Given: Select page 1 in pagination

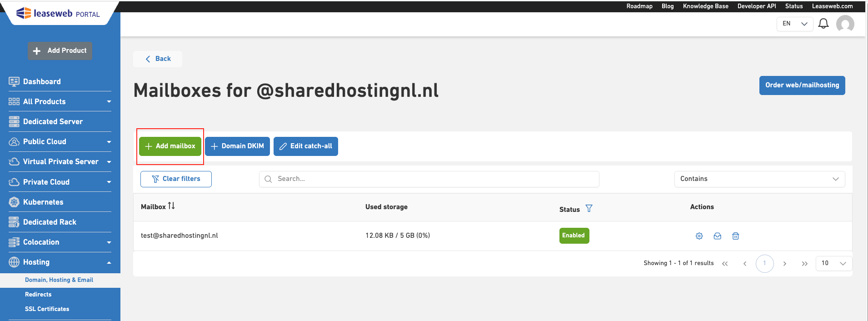Looking at the screenshot, I should [x=765, y=264].
